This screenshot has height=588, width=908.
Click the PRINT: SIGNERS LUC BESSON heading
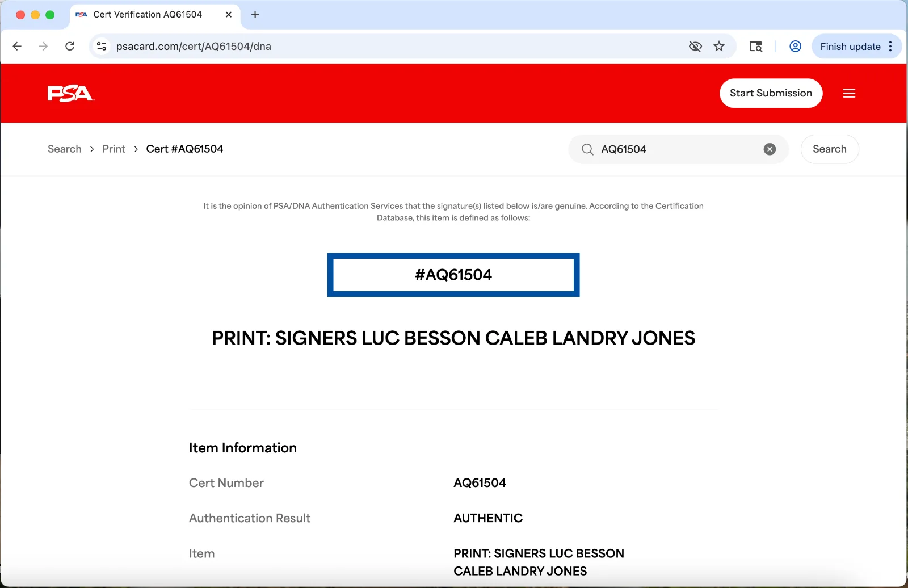click(453, 338)
